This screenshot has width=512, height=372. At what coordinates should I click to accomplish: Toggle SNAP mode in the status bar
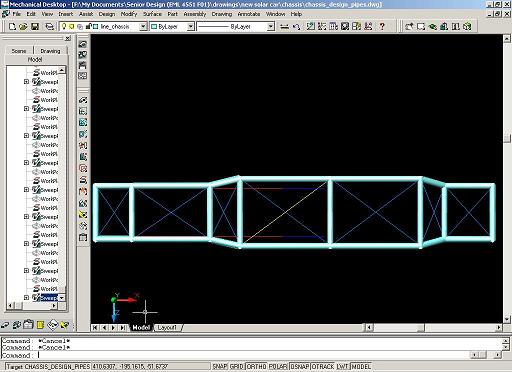220,366
